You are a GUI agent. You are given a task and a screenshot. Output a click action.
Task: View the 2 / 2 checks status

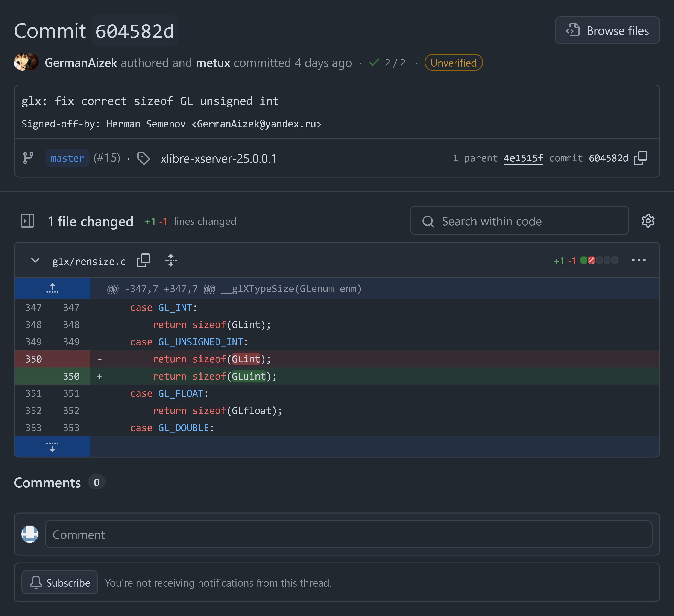(387, 63)
